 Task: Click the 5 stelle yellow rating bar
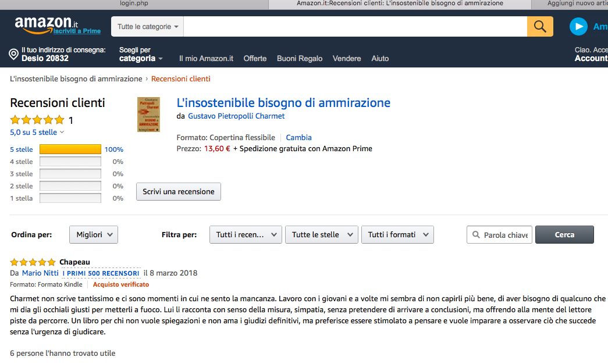tap(70, 149)
